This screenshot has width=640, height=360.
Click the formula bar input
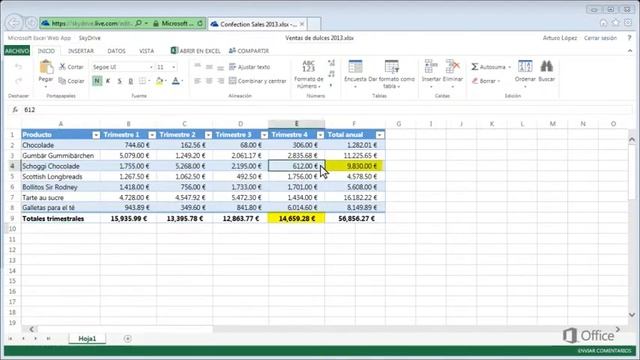point(327,109)
